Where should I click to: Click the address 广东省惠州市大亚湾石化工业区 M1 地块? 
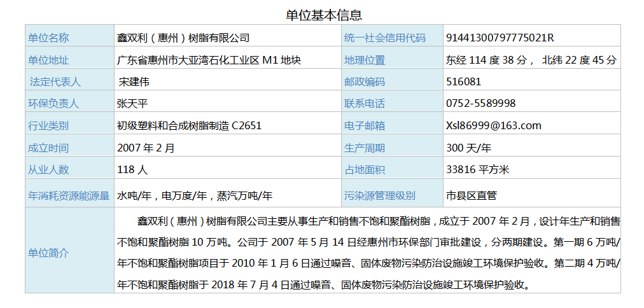click(x=209, y=60)
